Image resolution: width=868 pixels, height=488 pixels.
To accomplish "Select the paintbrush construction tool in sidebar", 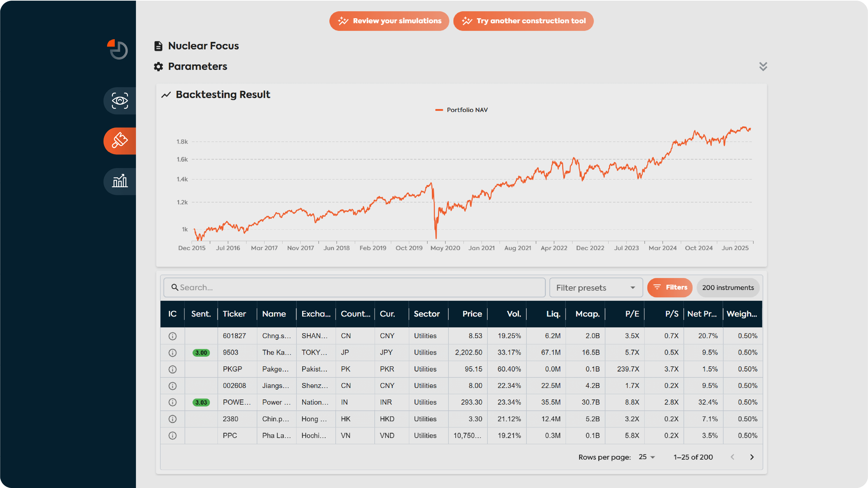I will (x=120, y=141).
